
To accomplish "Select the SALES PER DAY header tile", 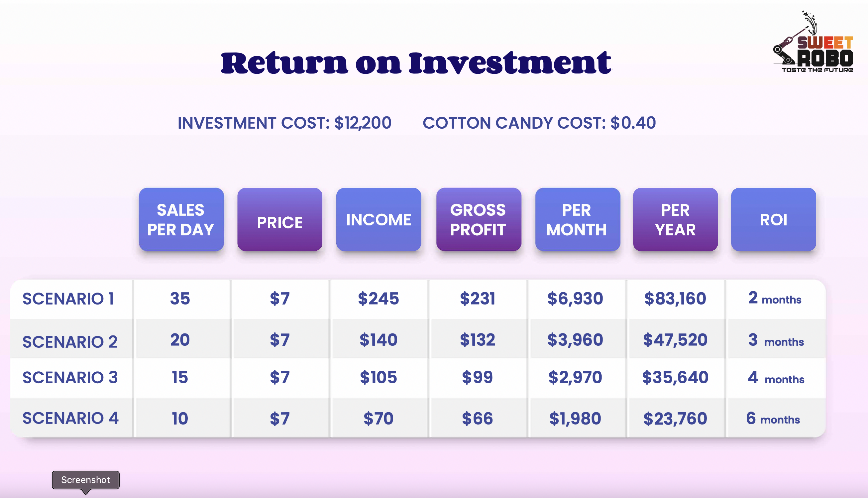I will 181,219.
